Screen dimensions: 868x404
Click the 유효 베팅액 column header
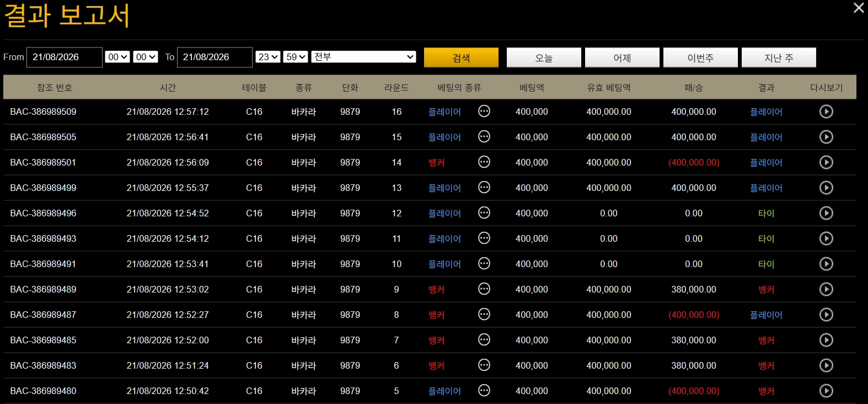click(609, 88)
